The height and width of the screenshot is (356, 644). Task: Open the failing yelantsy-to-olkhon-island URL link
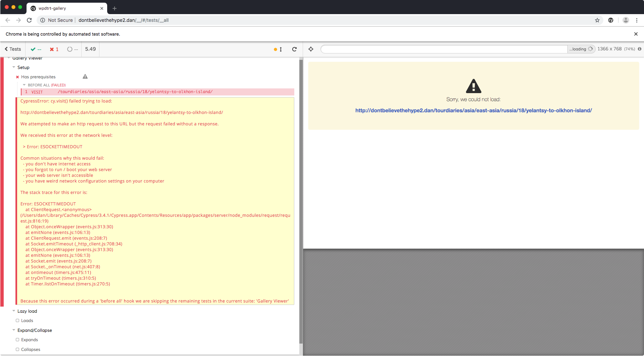click(x=473, y=110)
